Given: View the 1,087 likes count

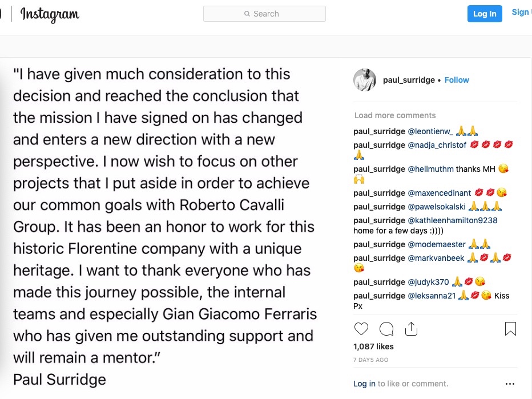Looking at the screenshot, I should (x=373, y=346).
